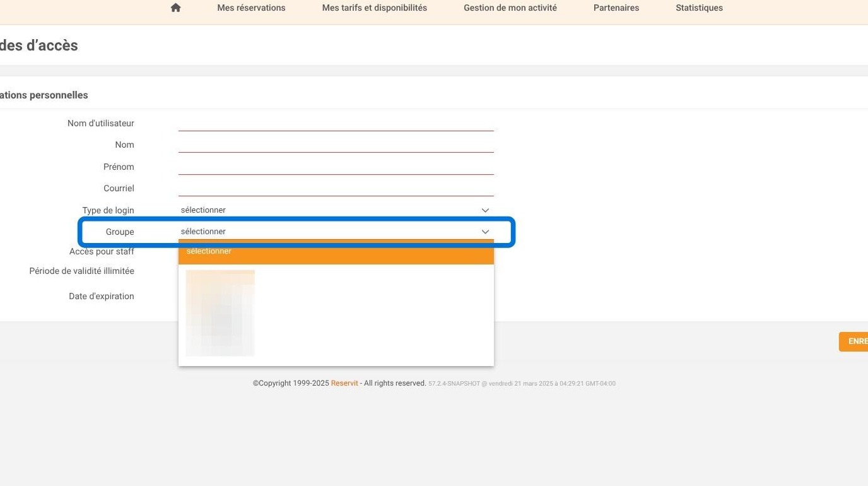Image resolution: width=868 pixels, height=486 pixels.
Task: Go to the home icon in navigation bar
Action: pyautogui.click(x=175, y=8)
